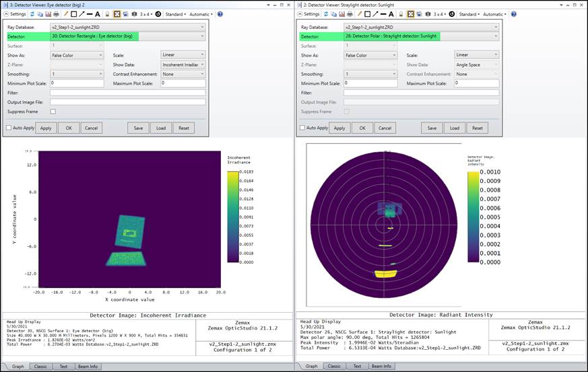Switch to the Beam Info tab in Straylight detector window
Image resolution: width=588 pixels, height=372 pixels.
point(381,366)
